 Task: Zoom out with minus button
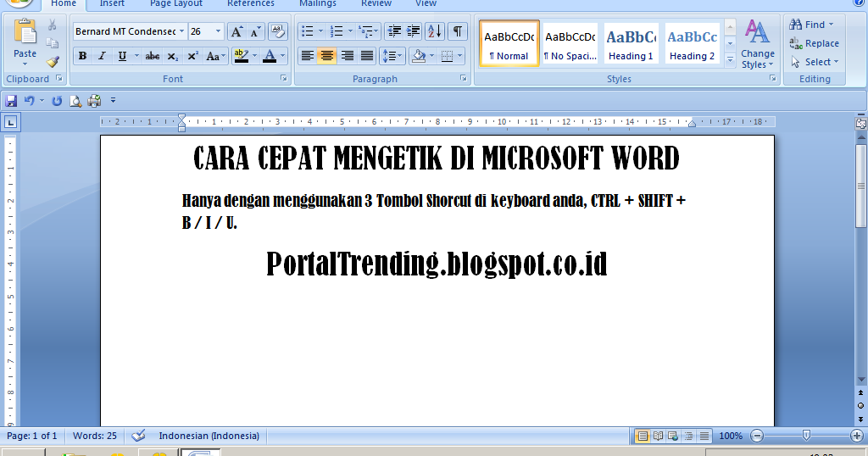click(757, 436)
